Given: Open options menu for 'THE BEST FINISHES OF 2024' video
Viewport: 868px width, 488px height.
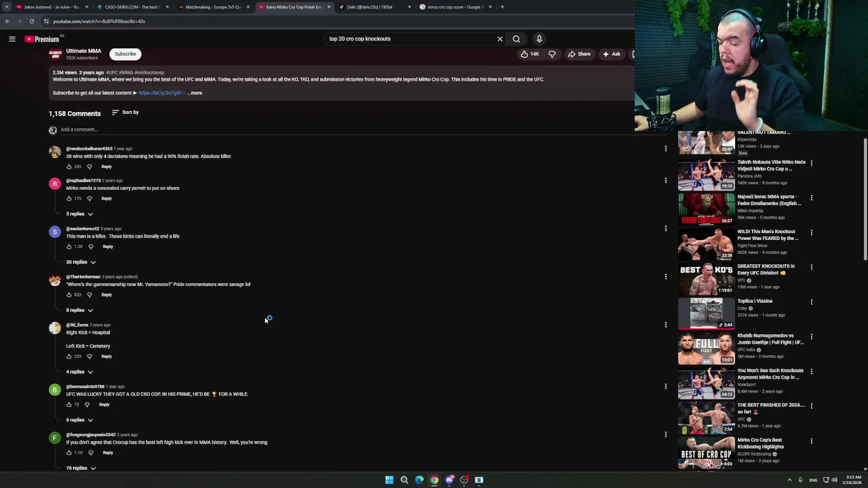Looking at the screenshot, I should point(811,406).
